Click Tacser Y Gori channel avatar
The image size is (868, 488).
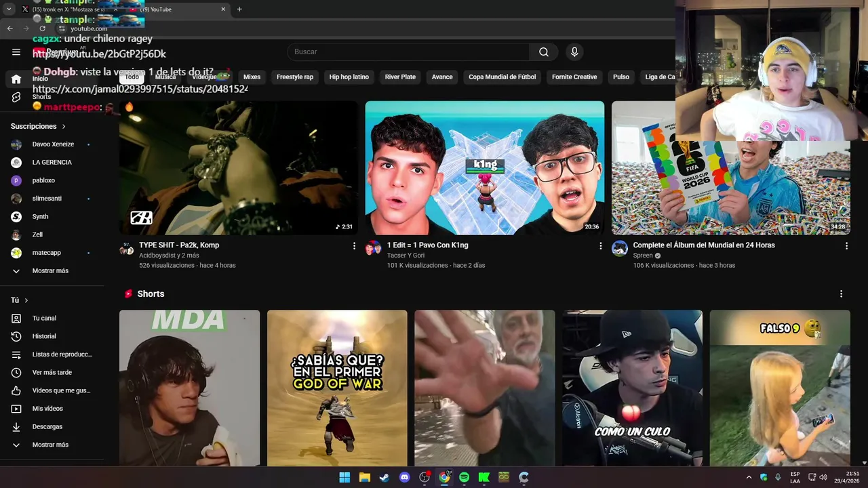click(x=373, y=248)
